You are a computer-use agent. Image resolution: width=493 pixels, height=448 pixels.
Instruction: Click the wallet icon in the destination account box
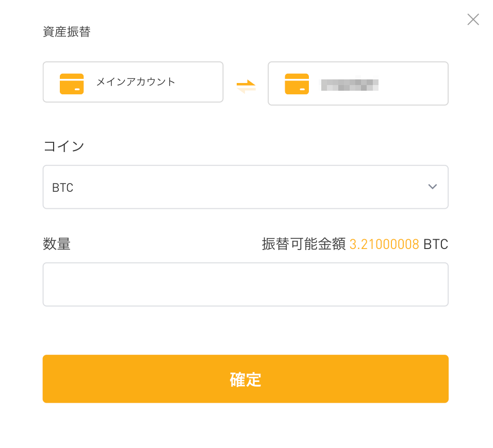coord(297,84)
